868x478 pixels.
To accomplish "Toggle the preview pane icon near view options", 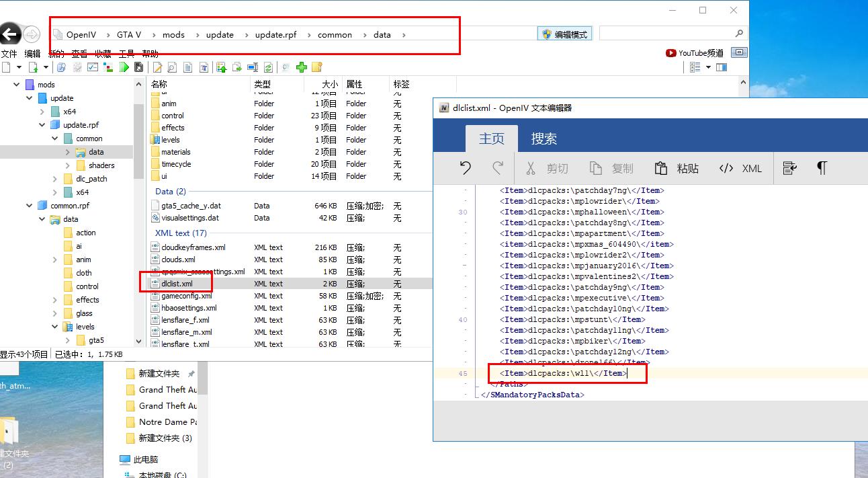I will coord(722,67).
